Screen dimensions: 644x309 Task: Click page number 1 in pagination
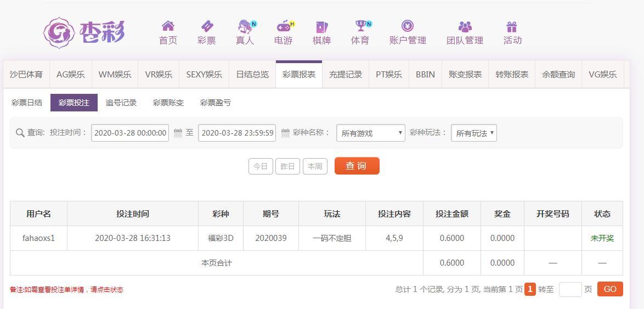(x=530, y=289)
